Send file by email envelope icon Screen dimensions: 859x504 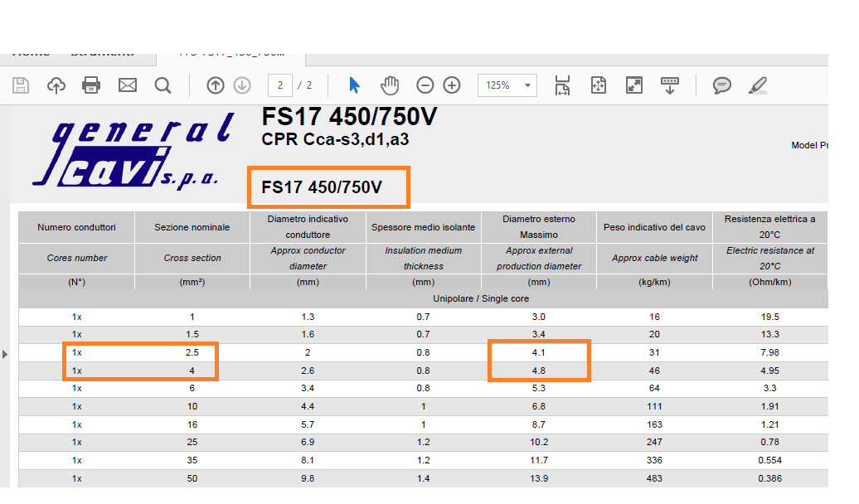pyautogui.click(x=128, y=85)
